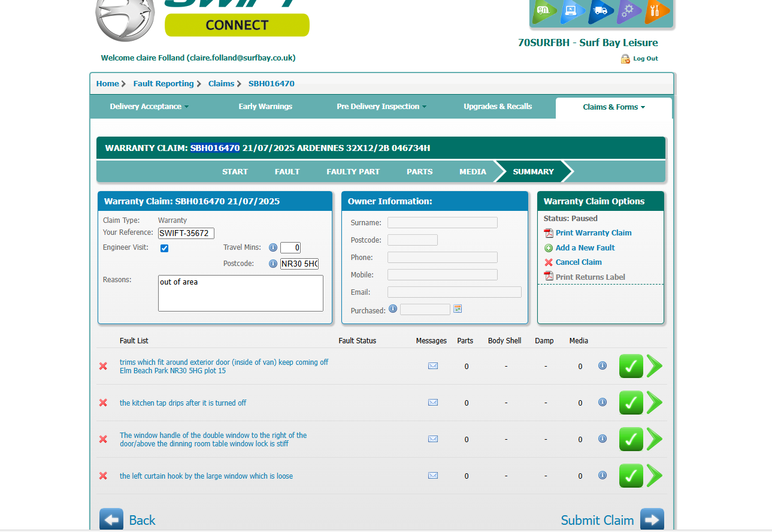Click green tick on window handle row

tap(631, 439)
